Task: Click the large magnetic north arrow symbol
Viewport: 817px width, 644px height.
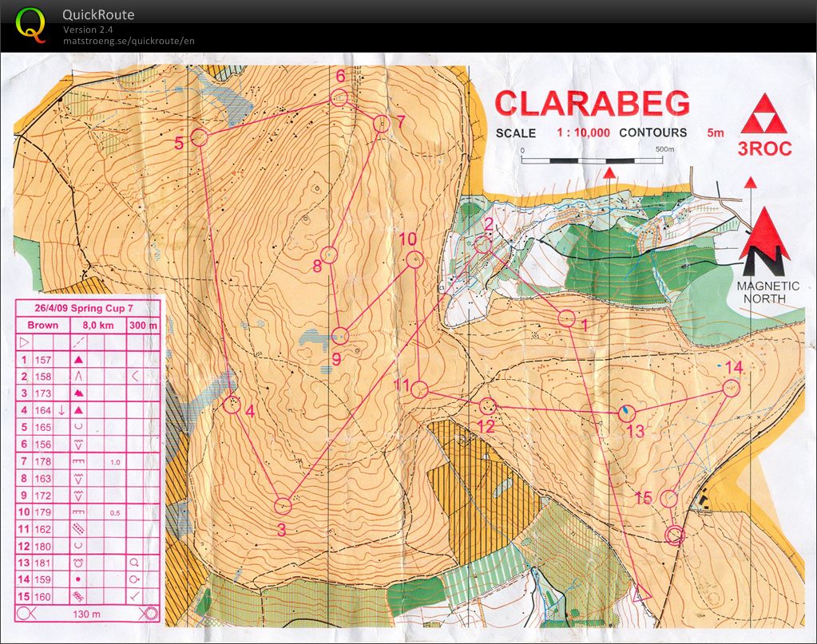Action: tap(763, 241)
